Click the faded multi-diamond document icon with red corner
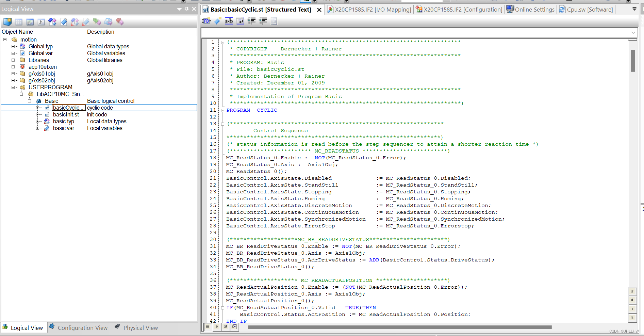The height and width of the screenshot is (336, 644). click(75, 22)
